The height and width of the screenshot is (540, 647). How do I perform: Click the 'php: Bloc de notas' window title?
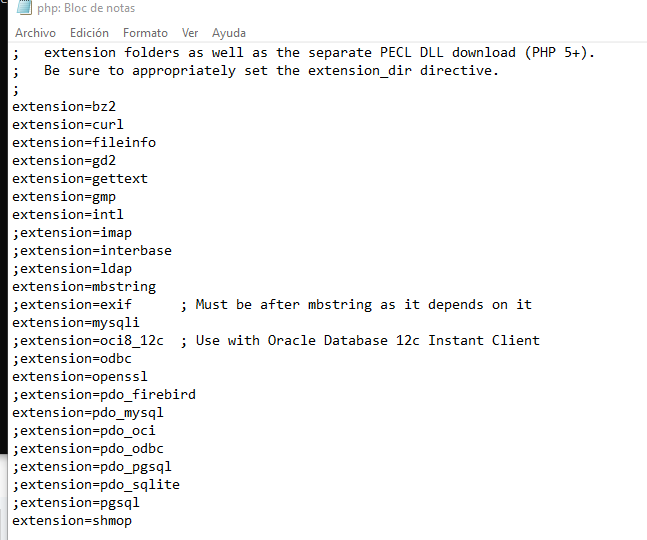tap(86, 8)
